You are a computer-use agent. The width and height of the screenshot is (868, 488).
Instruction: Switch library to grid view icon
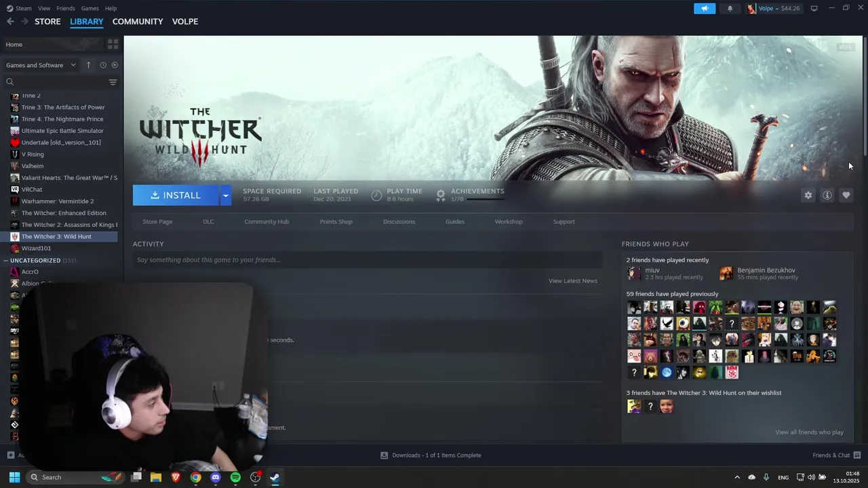tap(113, 44)
